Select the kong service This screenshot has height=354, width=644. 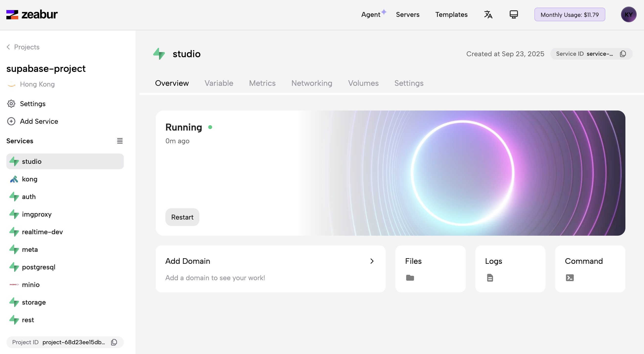point(30,179)
